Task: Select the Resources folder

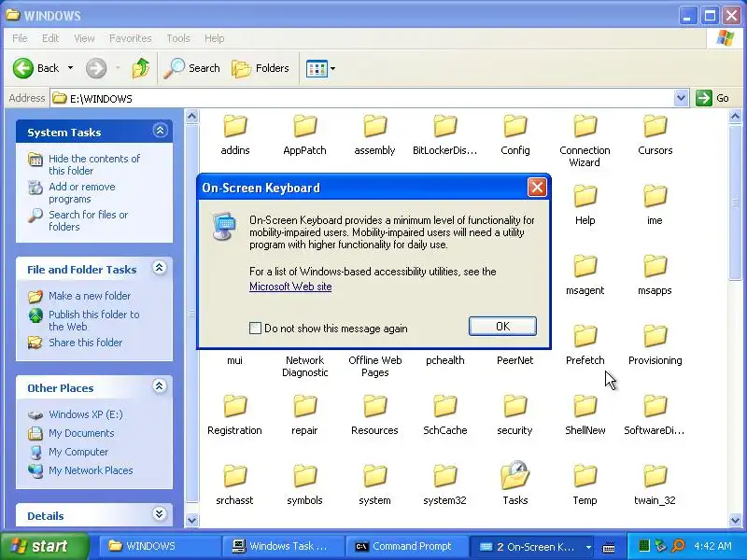Action: click(x=375, y=415)
